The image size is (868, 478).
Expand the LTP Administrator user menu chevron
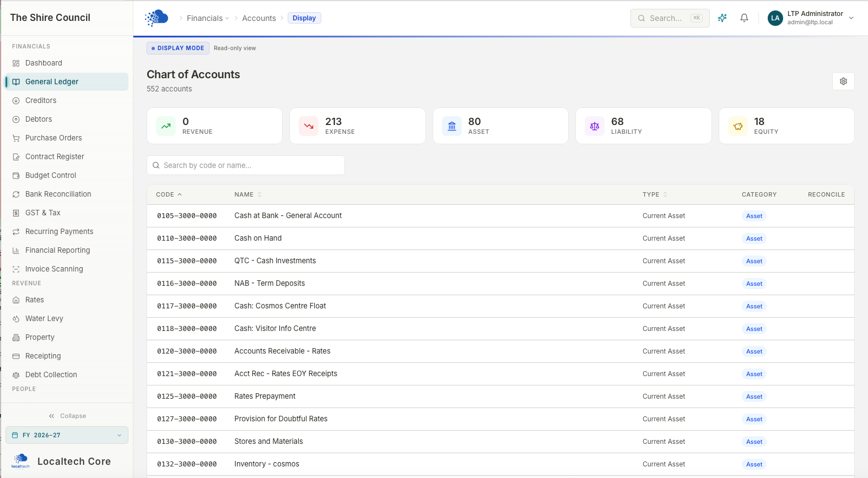[x=851, y=18]
